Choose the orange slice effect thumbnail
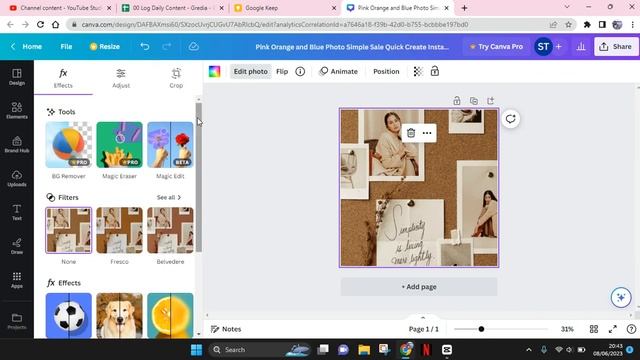Screen dimensions: 640x360 (x=170, y=316)
